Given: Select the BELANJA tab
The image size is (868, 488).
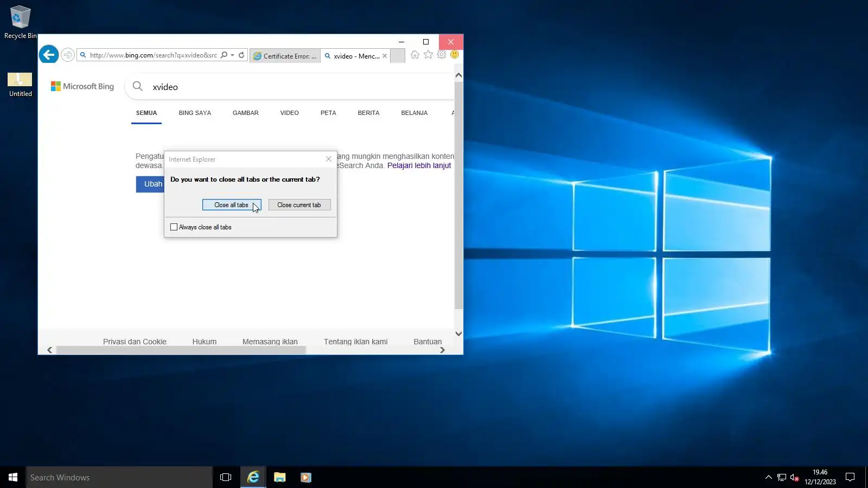Looking at the screenshot, I should (414, 113).
